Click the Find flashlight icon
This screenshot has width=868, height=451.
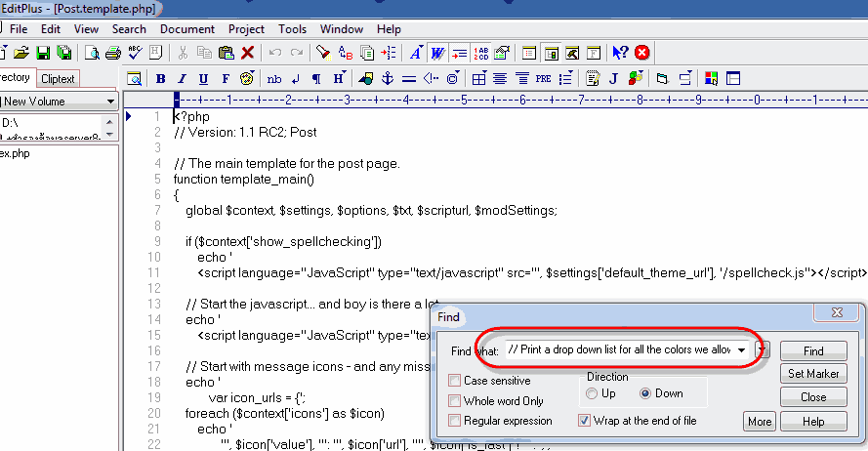tap(323, 53)
